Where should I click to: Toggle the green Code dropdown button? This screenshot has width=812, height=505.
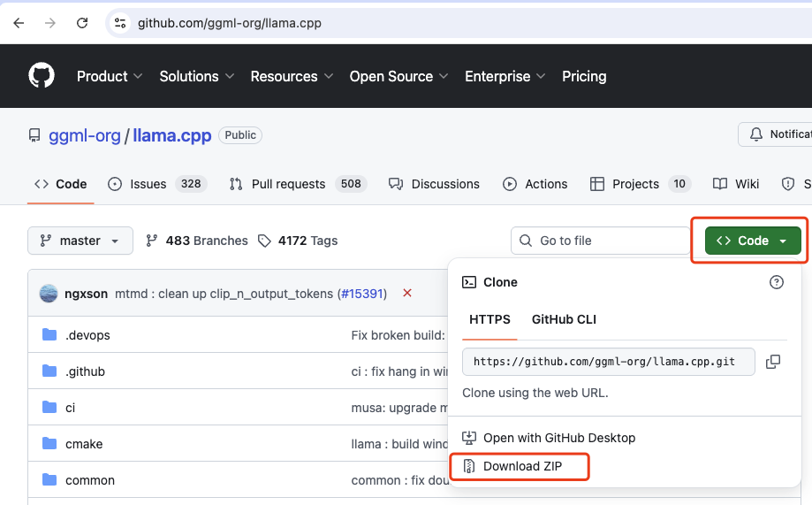click(x=753, y=241)
